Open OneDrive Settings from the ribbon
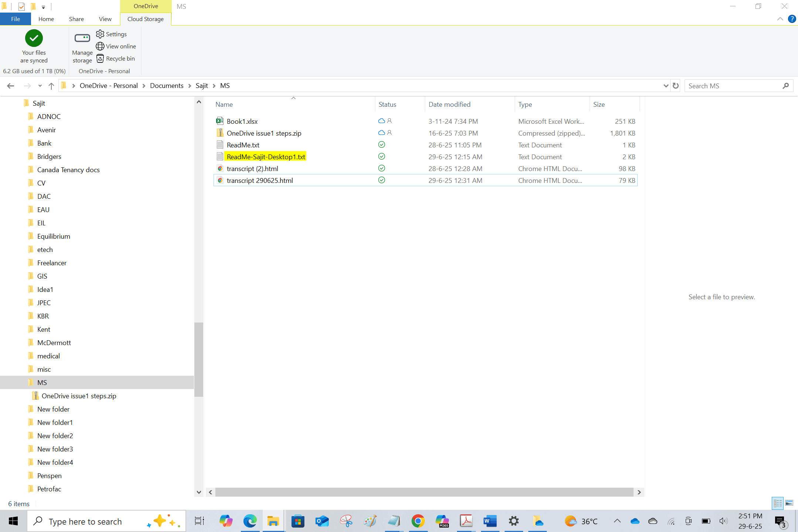This screenshot has height=532, width=798. 111,34
